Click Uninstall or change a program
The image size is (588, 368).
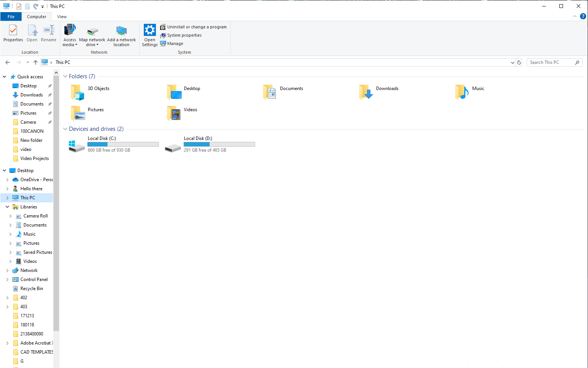coord(193,27)
